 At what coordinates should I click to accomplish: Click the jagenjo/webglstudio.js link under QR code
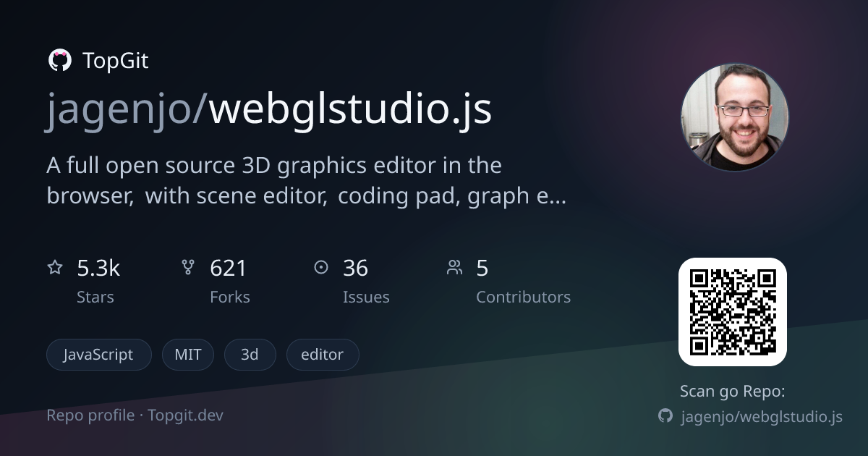click(x=762, y=417)
